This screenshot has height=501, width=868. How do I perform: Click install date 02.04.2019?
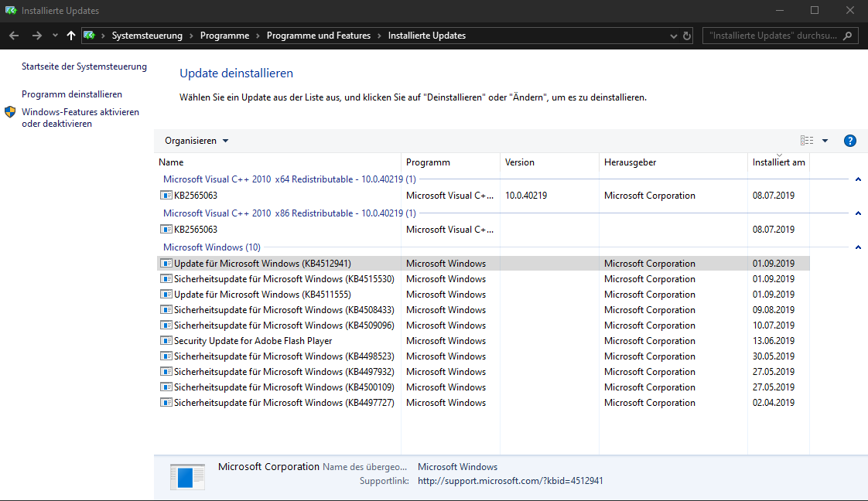[774, 403]
